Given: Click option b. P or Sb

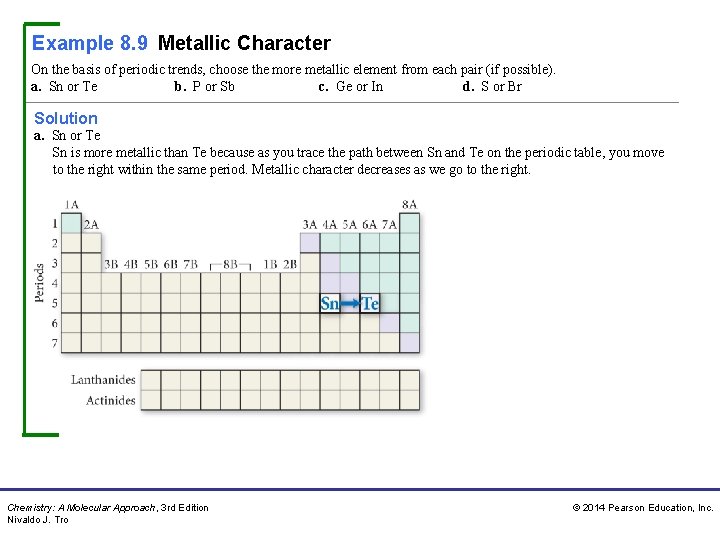Looking at the screenshot, I should point(204,86).
